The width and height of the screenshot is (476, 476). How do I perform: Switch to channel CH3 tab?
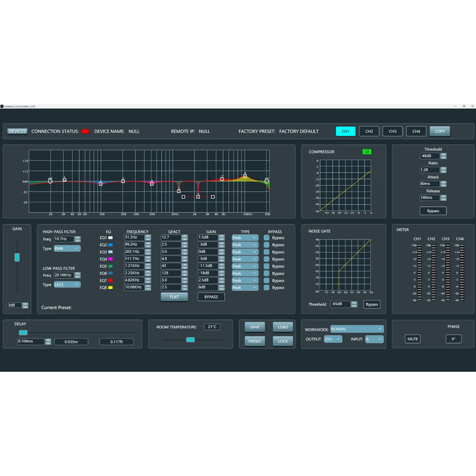tap(393, 131)
